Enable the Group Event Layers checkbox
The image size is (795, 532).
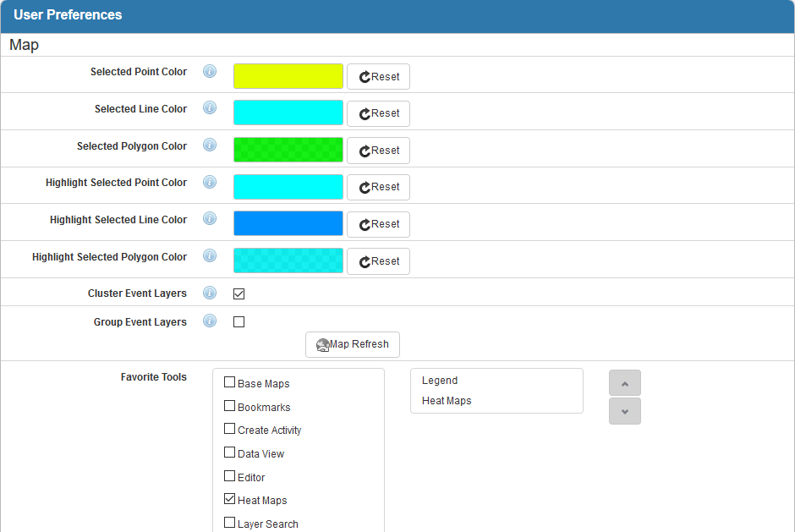(x=238, y=321)
